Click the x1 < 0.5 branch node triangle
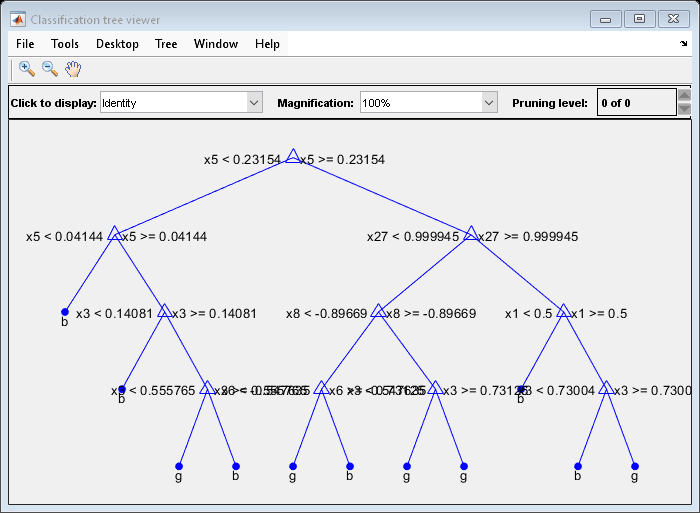Viewport: 700px width, 513px height. pyautogui.click(x=563, y=311)
